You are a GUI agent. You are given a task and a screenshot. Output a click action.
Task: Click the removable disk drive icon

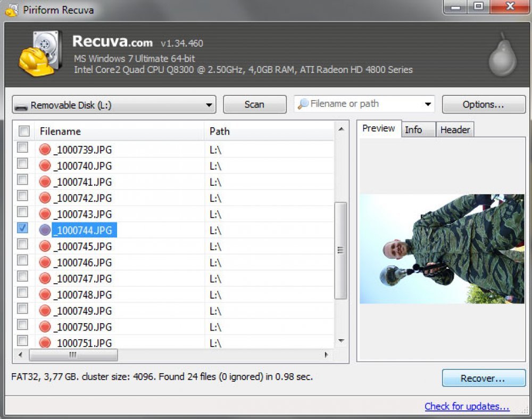pyautogui.click(x=21, y=107)
